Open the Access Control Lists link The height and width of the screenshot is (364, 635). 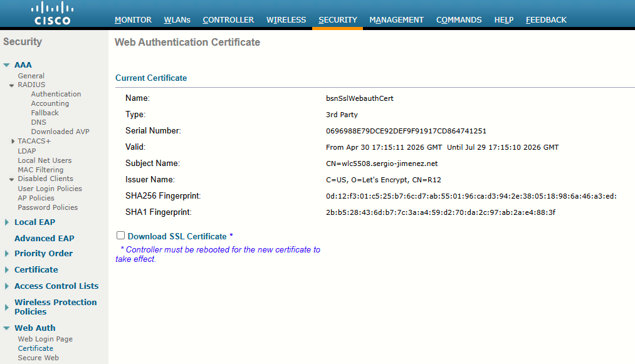coord(56,286)
